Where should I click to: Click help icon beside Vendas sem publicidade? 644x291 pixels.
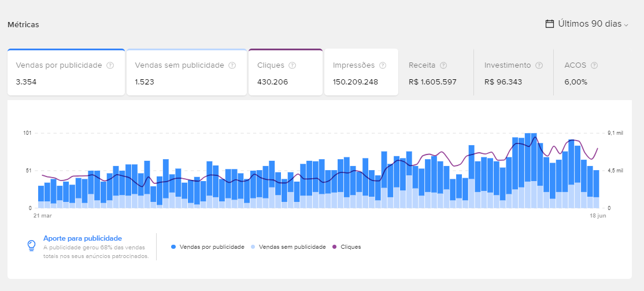pos(232,65)
